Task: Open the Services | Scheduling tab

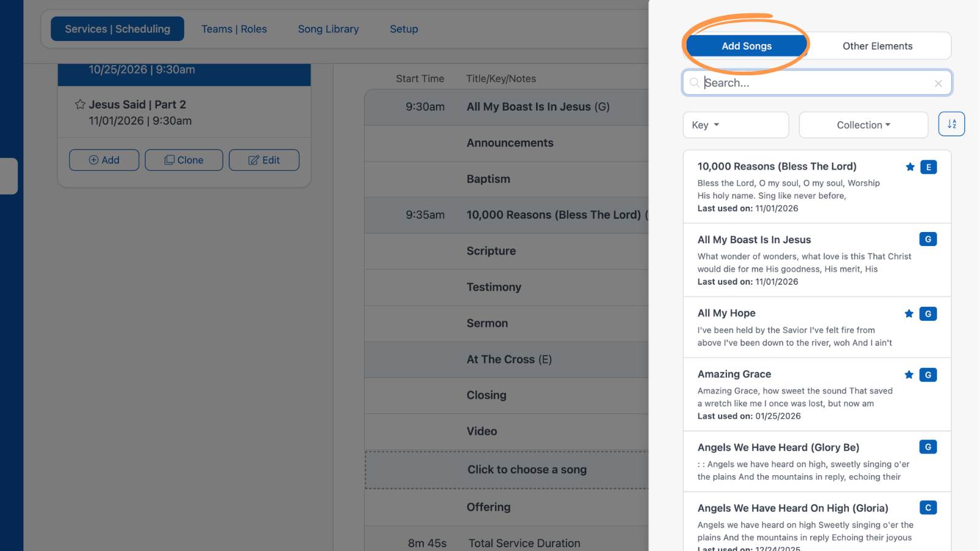Action: 118,29
